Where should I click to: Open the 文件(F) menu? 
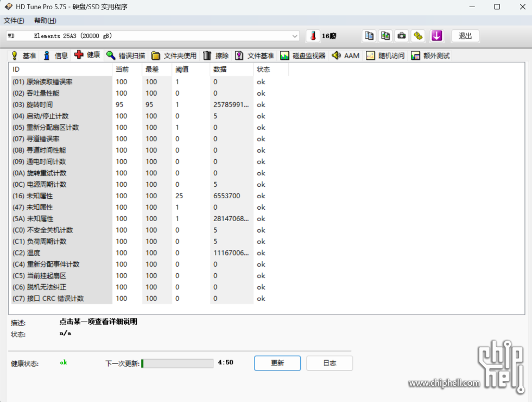(14, 21)
